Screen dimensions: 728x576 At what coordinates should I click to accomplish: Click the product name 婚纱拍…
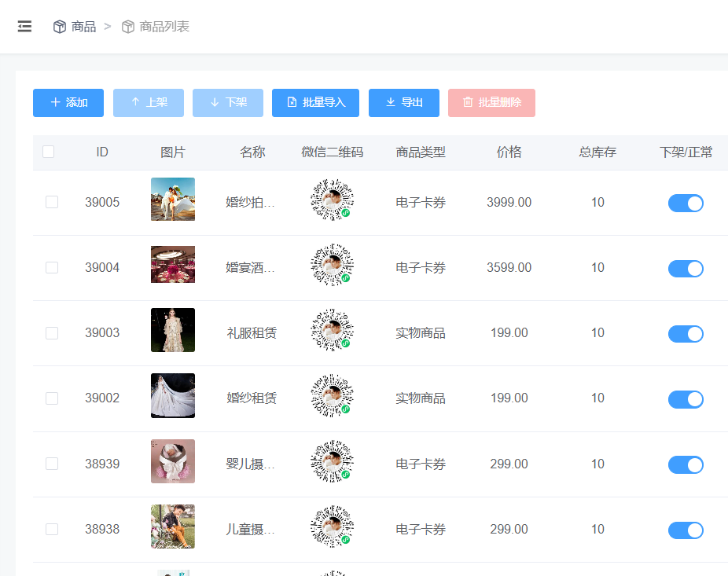click(250, 203)
